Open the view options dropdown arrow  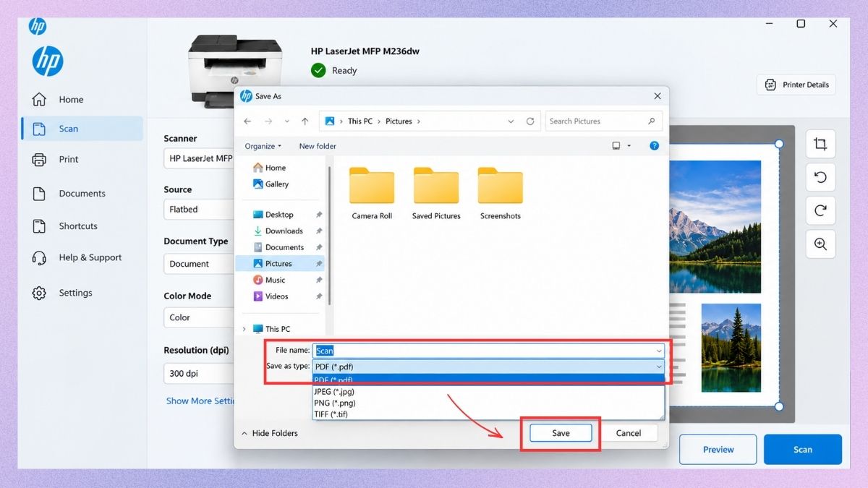629,145
